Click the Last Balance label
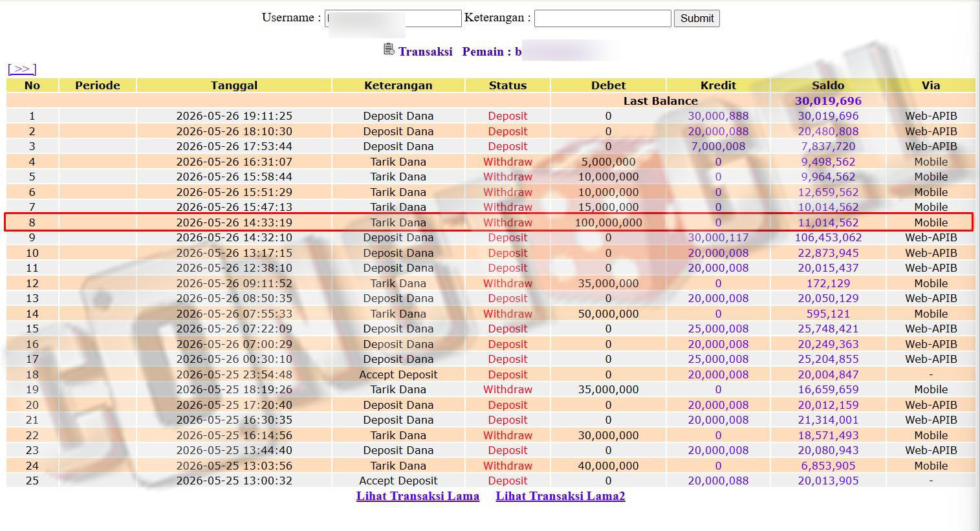This screenshot has height=531, width=980. tap(660, 101)
